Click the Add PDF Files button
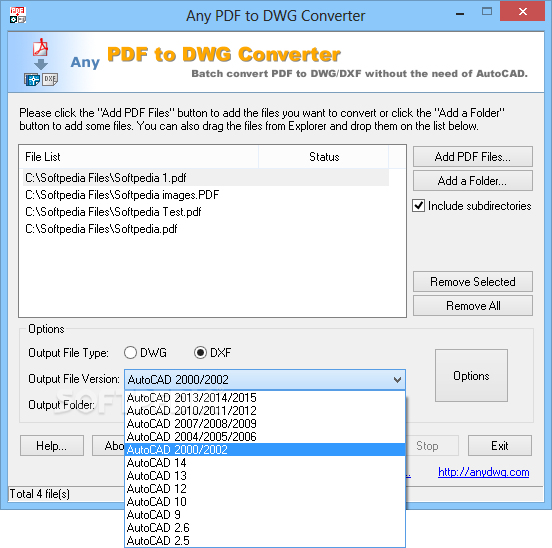552x548 pixels. click(x=473, y=157)
